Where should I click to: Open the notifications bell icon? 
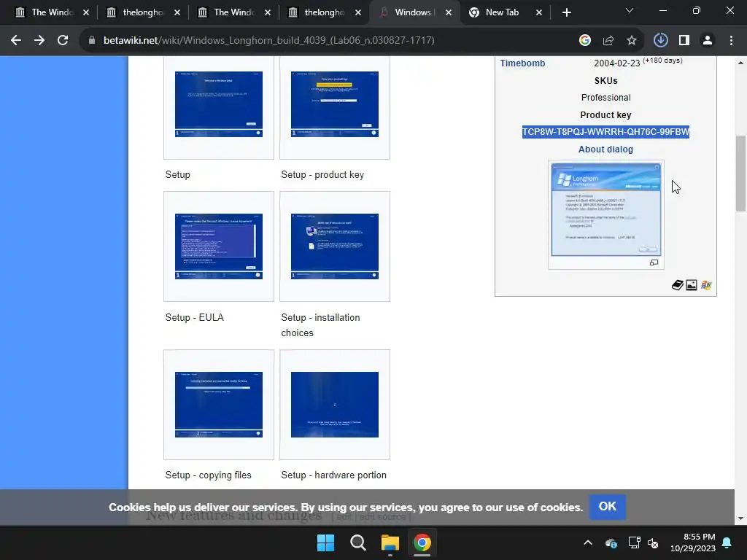pos(727,542)
